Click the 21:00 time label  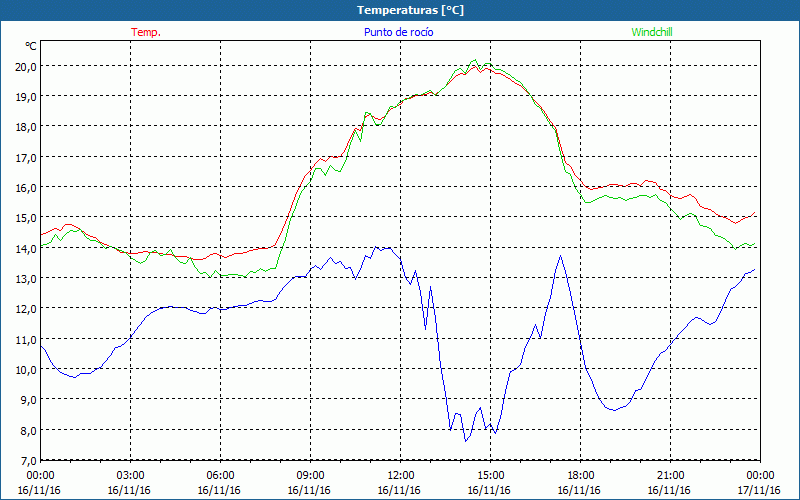click(670, 476)
